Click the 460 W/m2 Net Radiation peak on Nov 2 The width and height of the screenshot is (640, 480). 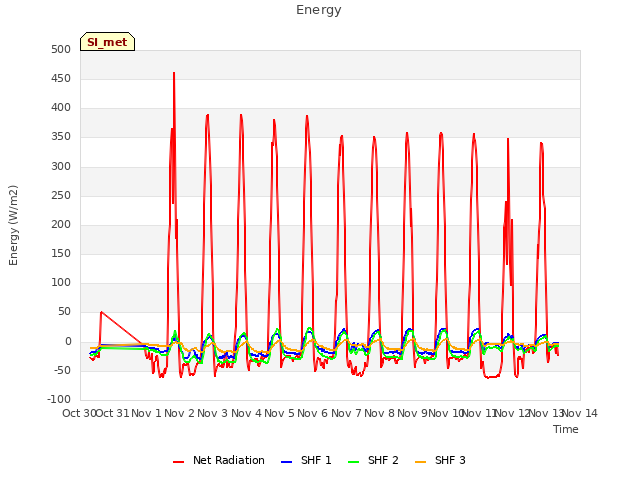tap(174, 73)
